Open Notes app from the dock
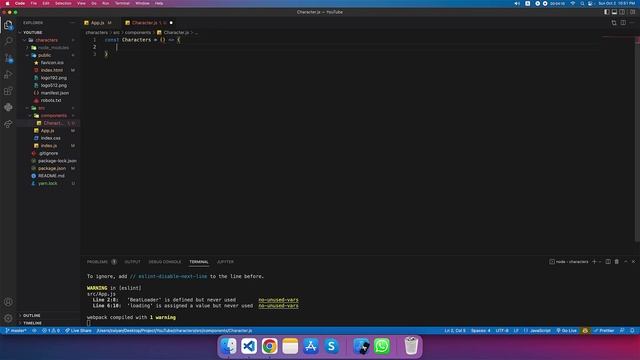 [290, 347]
